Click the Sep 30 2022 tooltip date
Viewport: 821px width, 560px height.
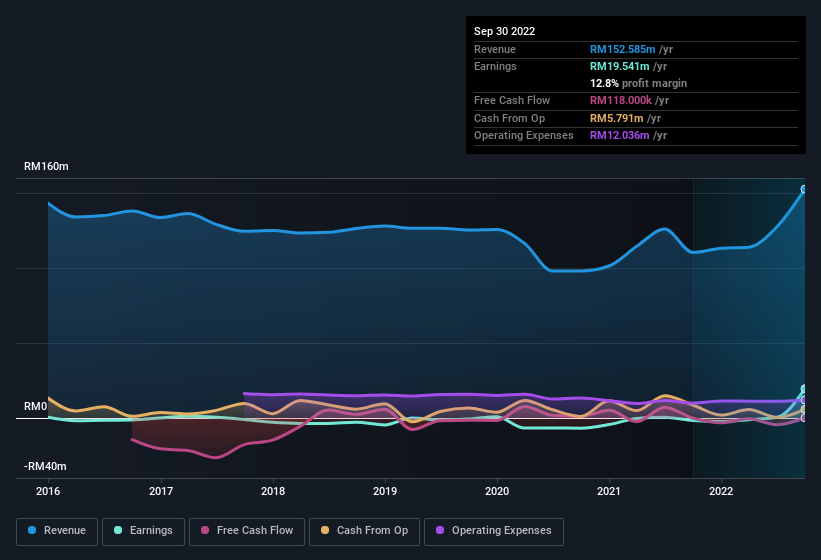505,31
